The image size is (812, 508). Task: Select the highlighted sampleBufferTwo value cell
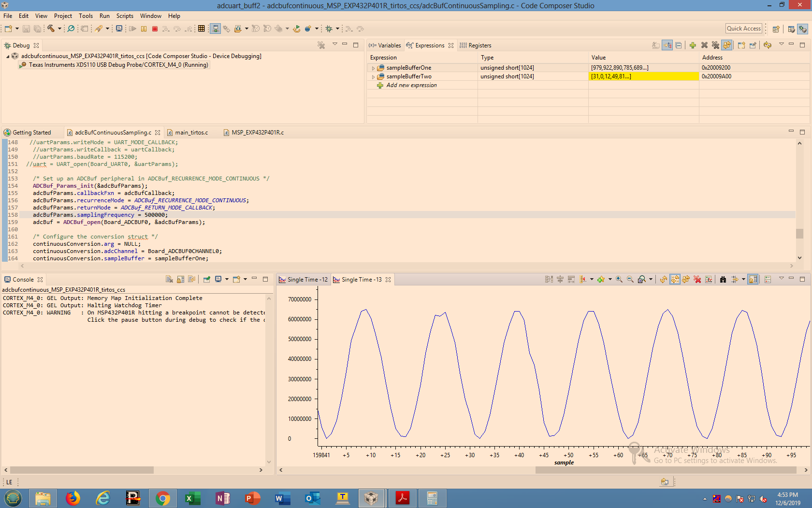(643, 76)
